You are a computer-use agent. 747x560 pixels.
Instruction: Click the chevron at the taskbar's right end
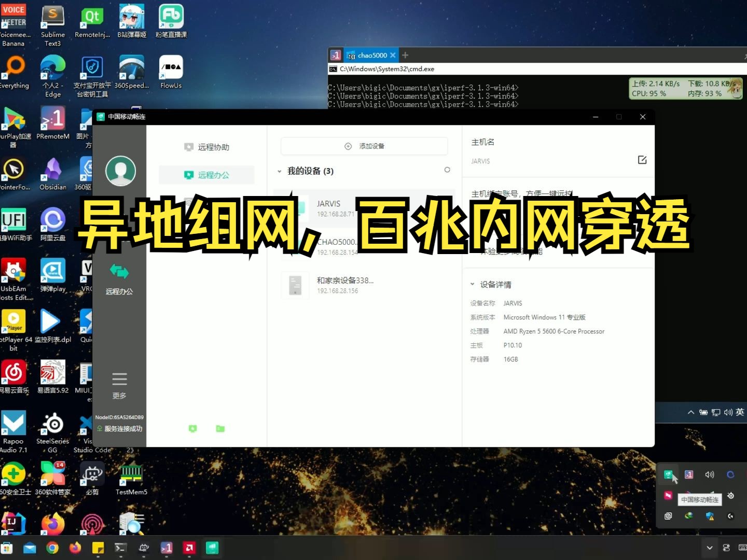point(710,548)
